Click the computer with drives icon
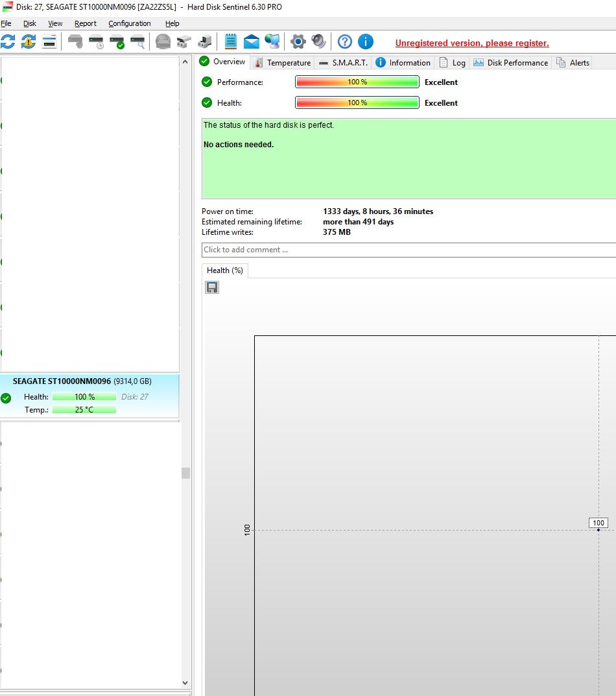 (x=205, y=42)
